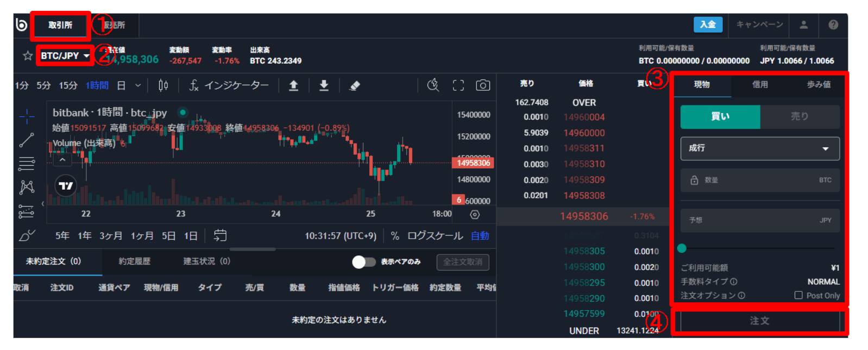
Task: Expand the 成行 order type dropdown
Action: pos(759,148)
